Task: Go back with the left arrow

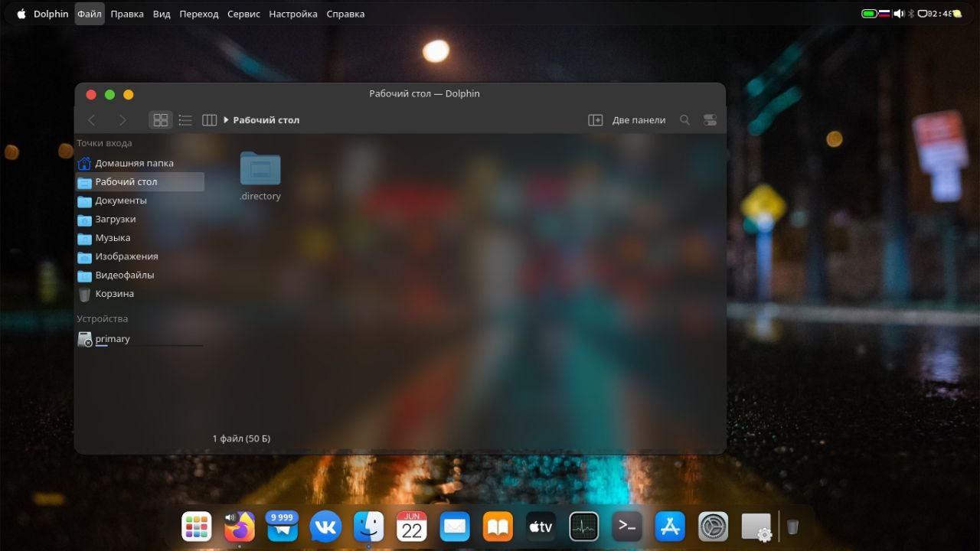Action: (x=92, y=120)
